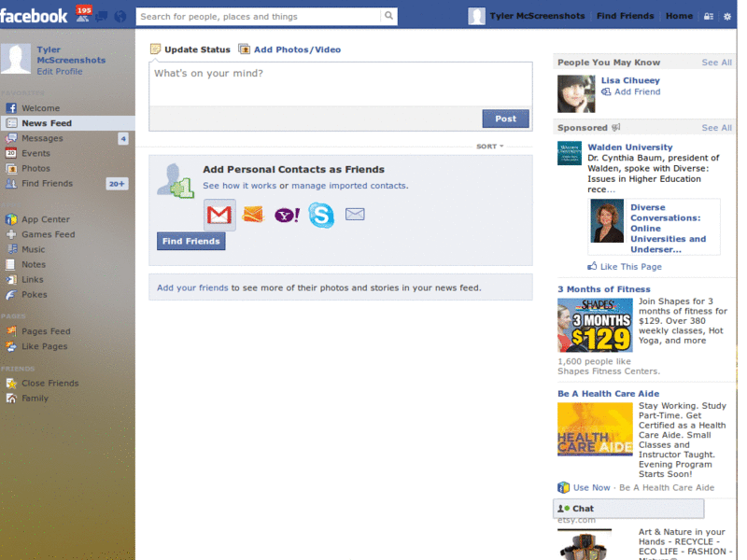Image resolution: width=747 pixels, height=560 pixels.
Task: See All Sponsored ads
Action: (716, 128)
